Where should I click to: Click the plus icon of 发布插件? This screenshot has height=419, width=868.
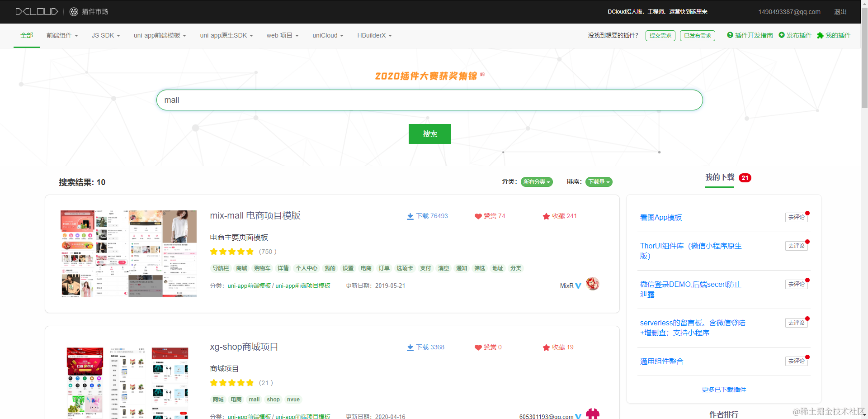click(x=782, y=35)
